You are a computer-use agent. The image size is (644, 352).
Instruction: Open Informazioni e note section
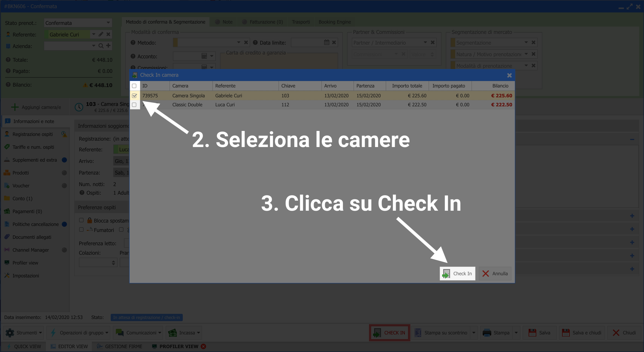tap(36, 121)
